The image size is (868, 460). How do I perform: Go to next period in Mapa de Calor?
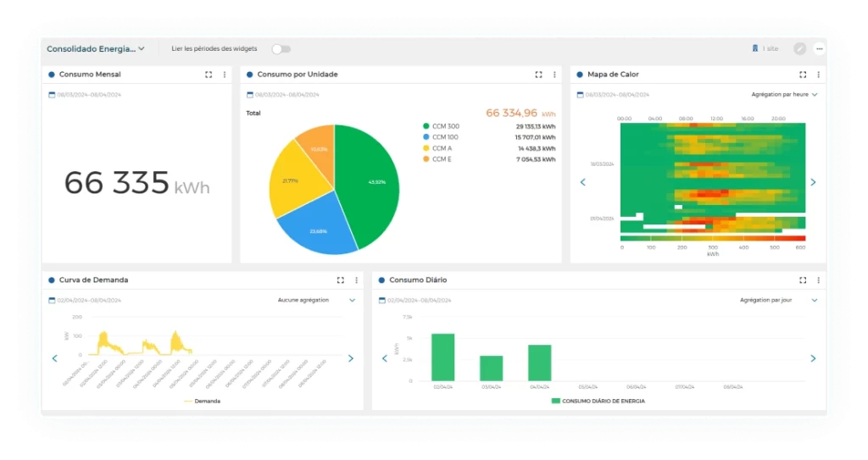click(x=813, y=182)
